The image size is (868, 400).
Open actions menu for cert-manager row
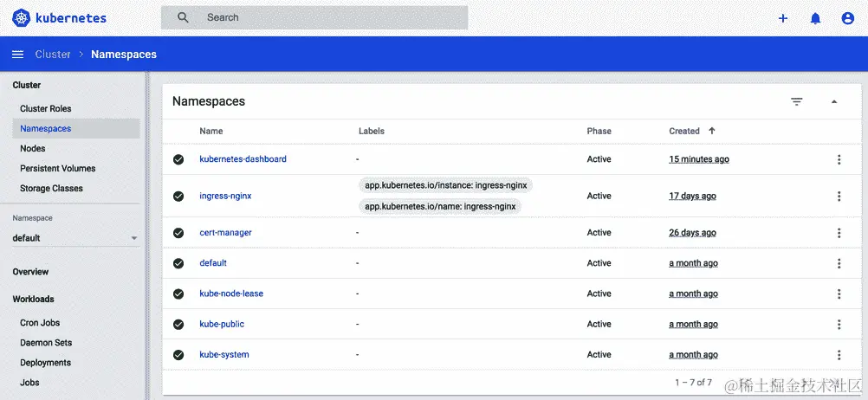[x=839, y=233]
